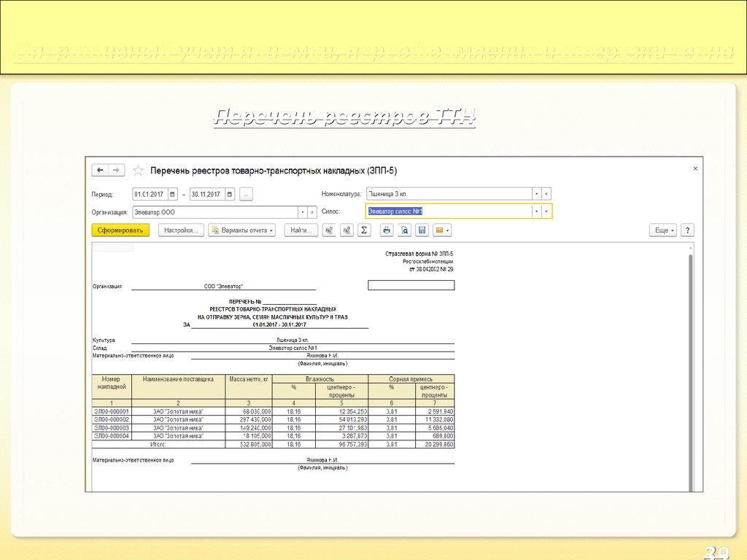
Task: Click the start date field 01.01.2017
Action: (150, 194)
